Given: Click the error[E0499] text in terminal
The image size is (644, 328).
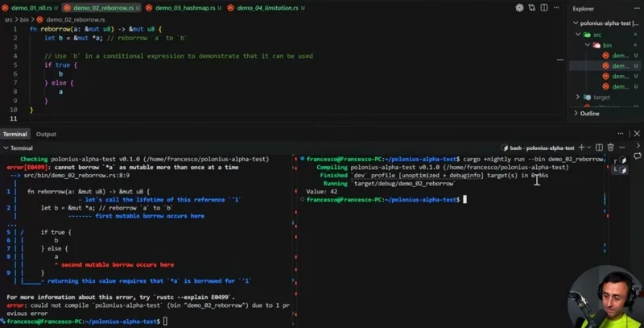Looking at the screenshot, I should [x=27, y=168].
